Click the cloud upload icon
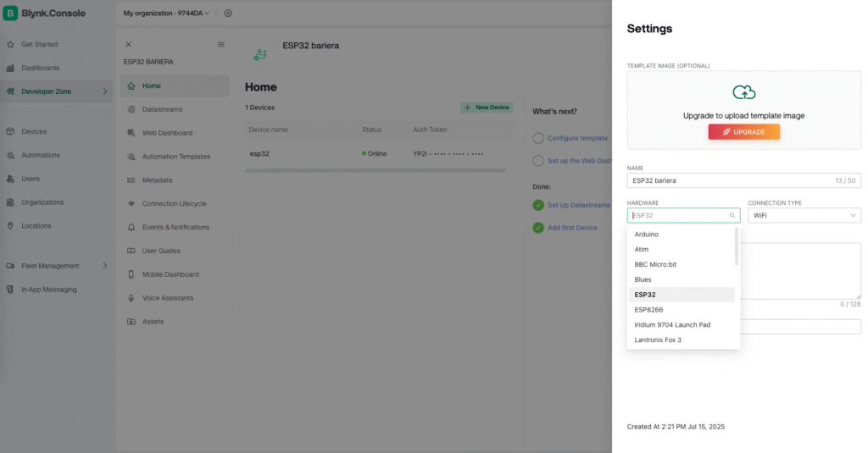868x453 pixels. [x=744, y=91]
